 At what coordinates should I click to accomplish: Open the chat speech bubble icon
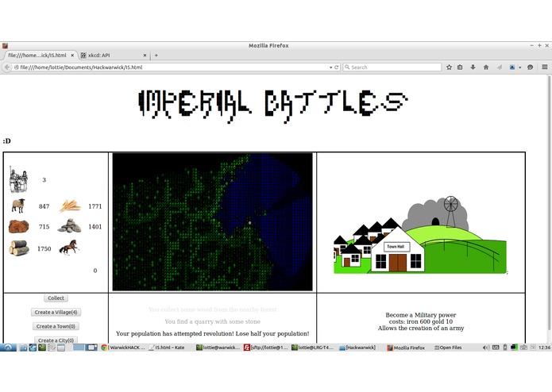(x=531, y=67)
